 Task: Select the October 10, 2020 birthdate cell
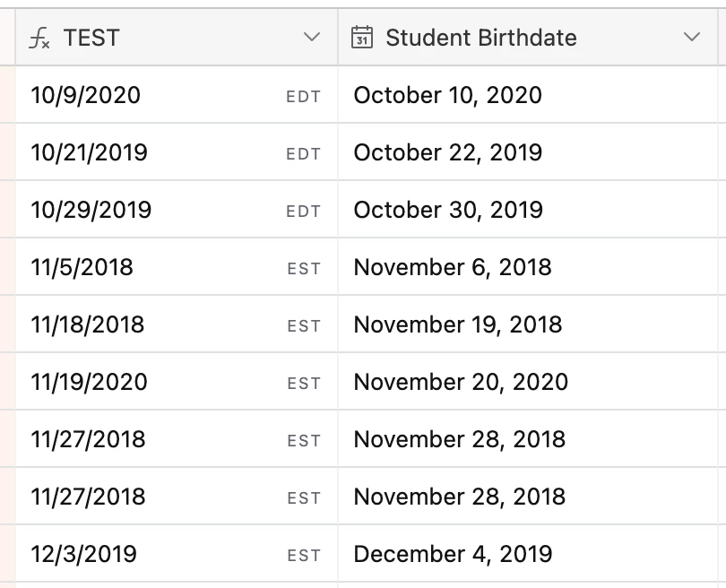pos(448,95)
